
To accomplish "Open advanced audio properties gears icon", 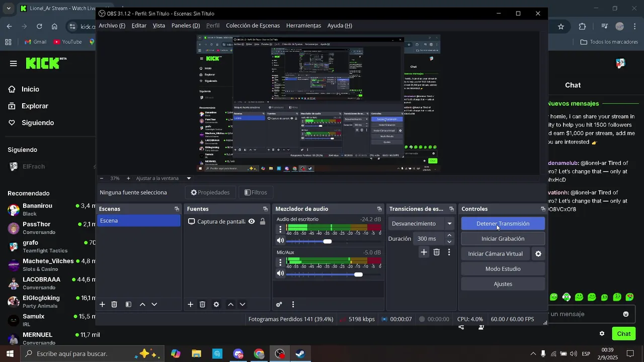I will [x=279, y=304].
